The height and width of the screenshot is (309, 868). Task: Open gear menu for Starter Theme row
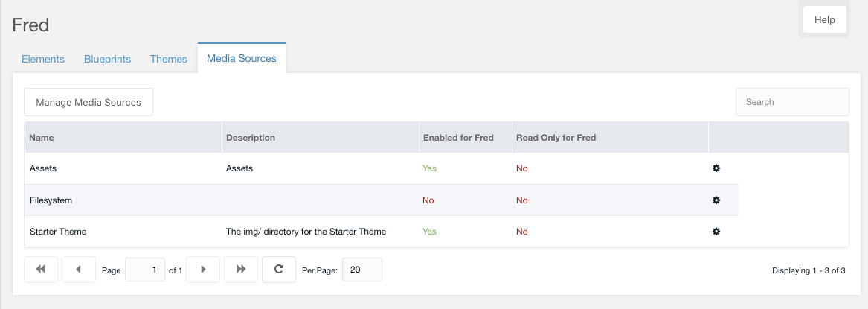716,232
